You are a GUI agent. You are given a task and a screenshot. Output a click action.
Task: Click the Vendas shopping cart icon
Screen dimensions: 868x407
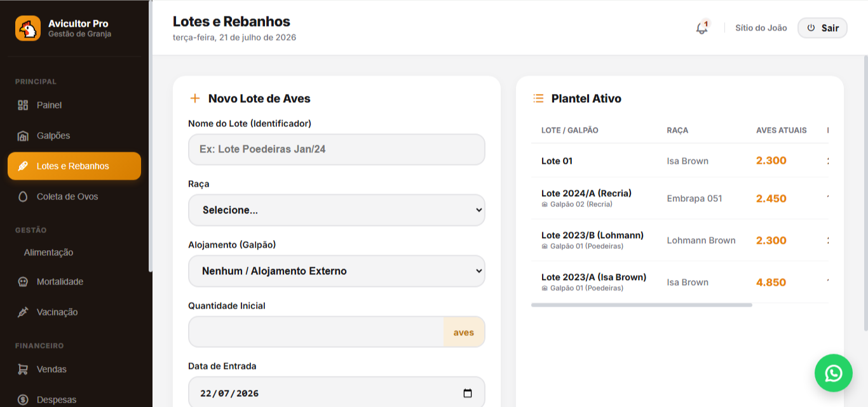pyautogui.click(x=23, y=370)
